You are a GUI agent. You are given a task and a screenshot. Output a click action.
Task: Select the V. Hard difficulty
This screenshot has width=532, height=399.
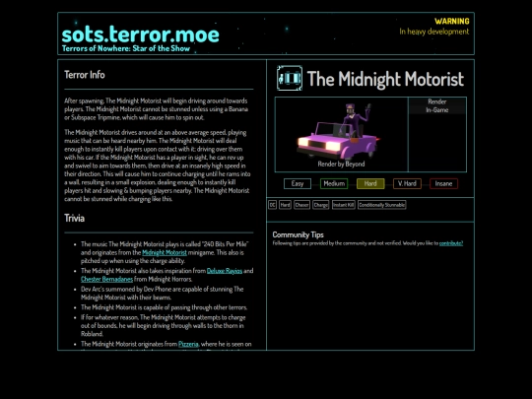coord(407,183)
